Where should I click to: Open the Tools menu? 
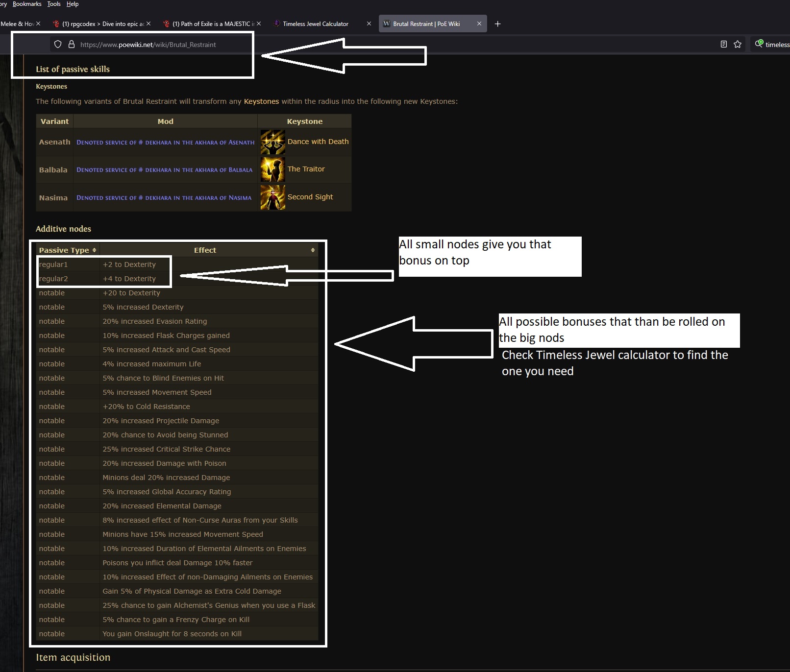click(x=54, y=4)
